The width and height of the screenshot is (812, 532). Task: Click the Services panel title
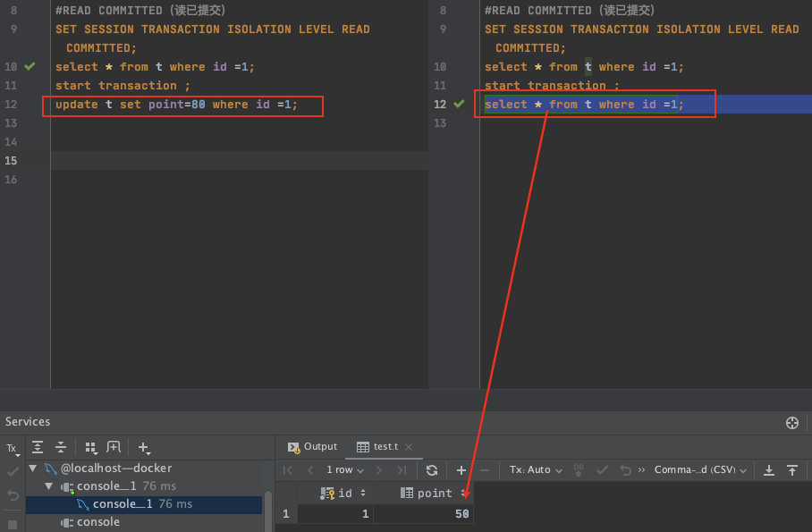pos(28,422)
